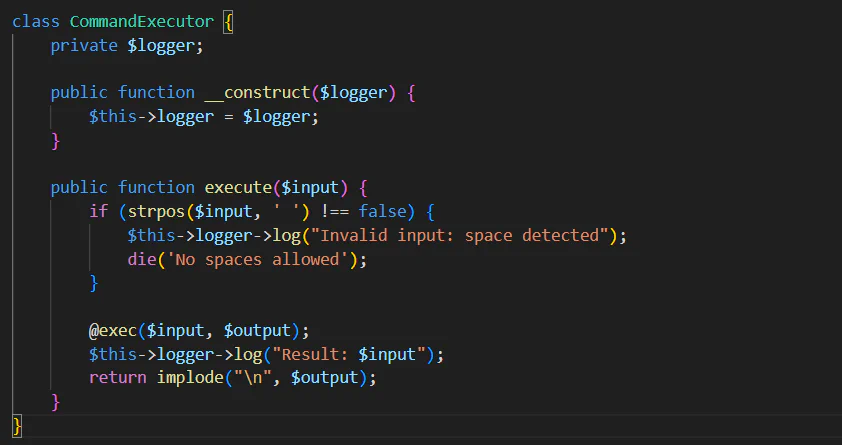Click the highlighted opening brace after CommandExecutor

click(x=228, y=23)
